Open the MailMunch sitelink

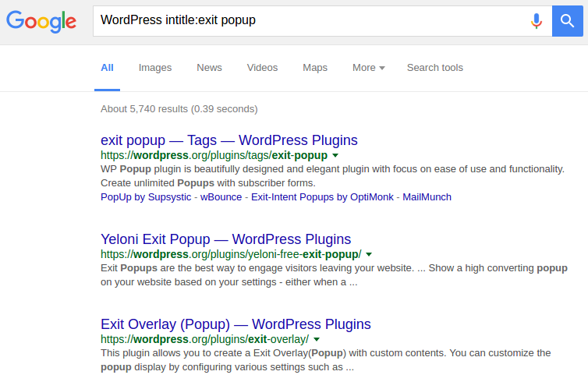(x=427, y=197)
